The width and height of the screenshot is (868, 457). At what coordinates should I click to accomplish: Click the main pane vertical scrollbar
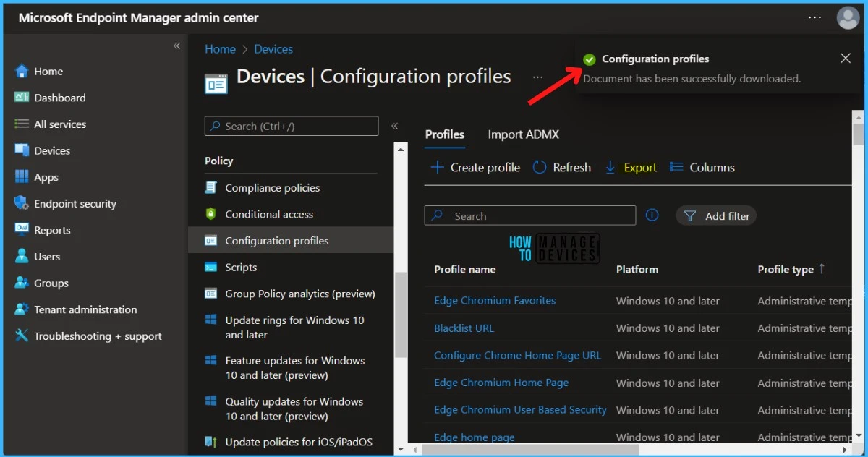coord(858,134)
